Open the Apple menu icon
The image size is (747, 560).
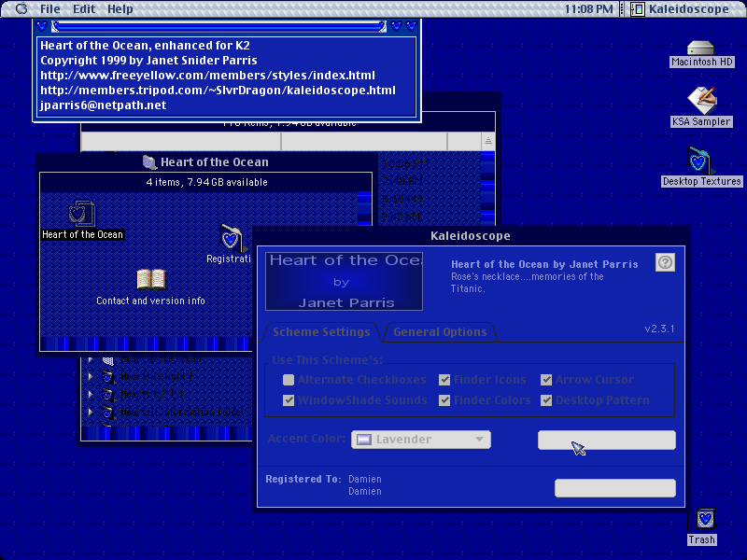pos(21,8)
